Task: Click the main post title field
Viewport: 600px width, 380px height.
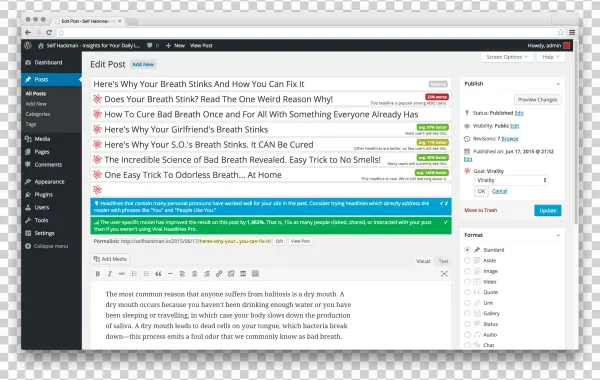Action: click(271, 84)
